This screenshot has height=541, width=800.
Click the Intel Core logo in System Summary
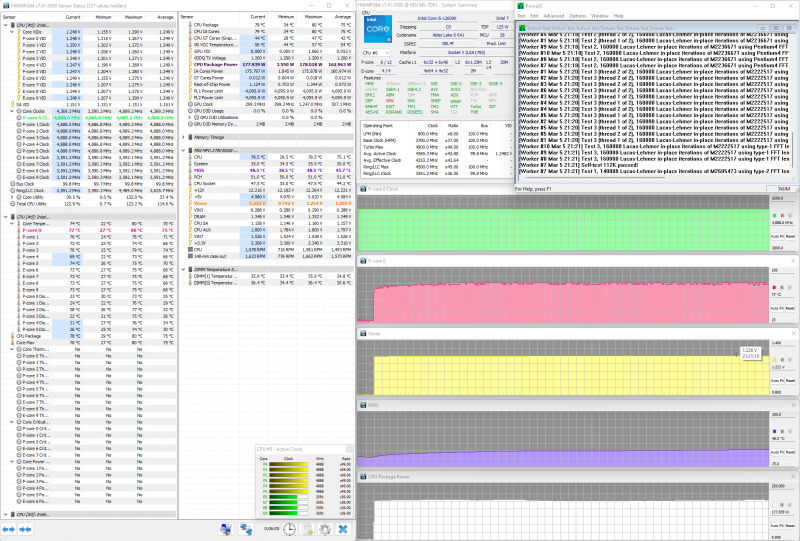378,29
